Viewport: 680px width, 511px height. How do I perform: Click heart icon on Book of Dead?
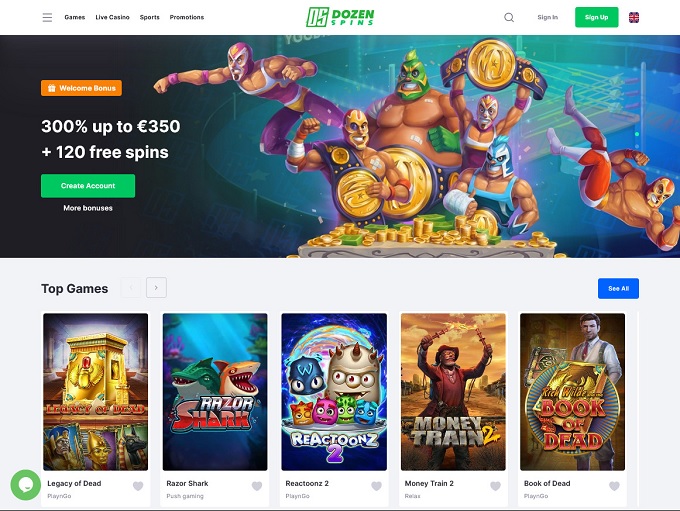tap(614, 486)
